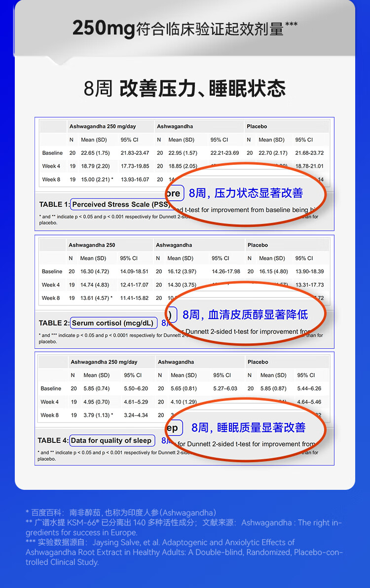Screen dimensions: 370x588
Task: Click the cell '11.41-15.82'
Action: pos(134,298)
